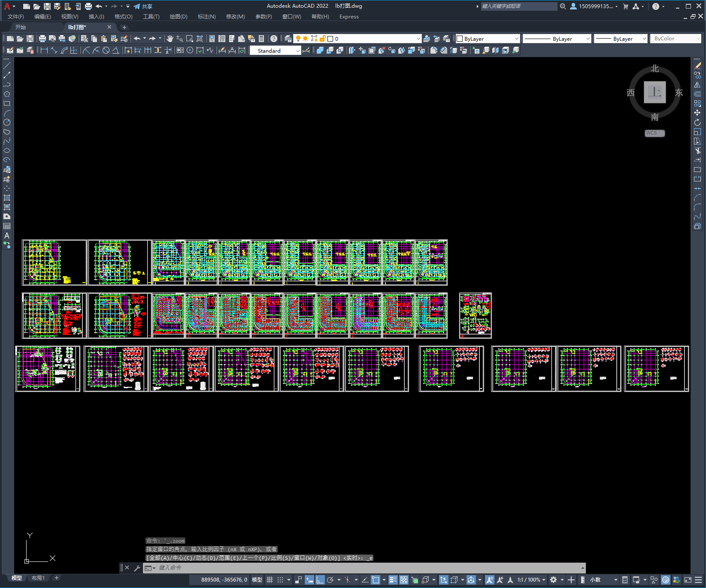Switch to the 开始 tab
Image resolution: width=706 pixels, height=588 pixels.
[x=21, y=27]
